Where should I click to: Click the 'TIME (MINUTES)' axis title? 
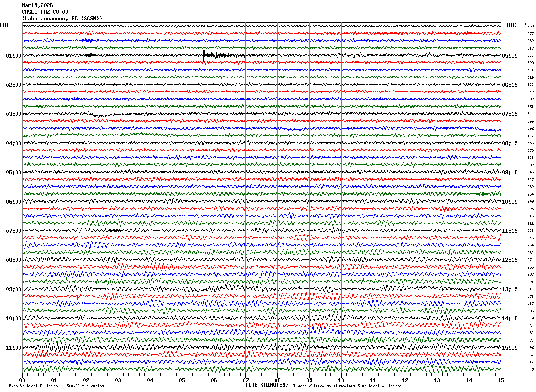[x=267, y=385]
